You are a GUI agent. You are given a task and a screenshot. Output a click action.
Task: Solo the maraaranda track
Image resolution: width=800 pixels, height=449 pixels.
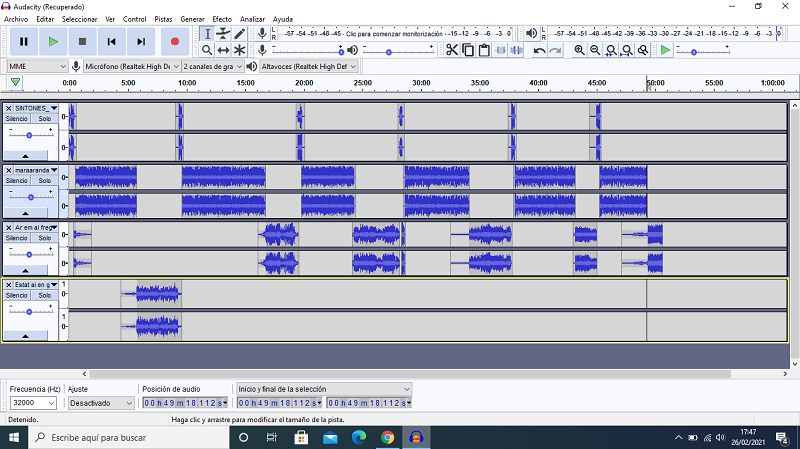tap(44, 181)
